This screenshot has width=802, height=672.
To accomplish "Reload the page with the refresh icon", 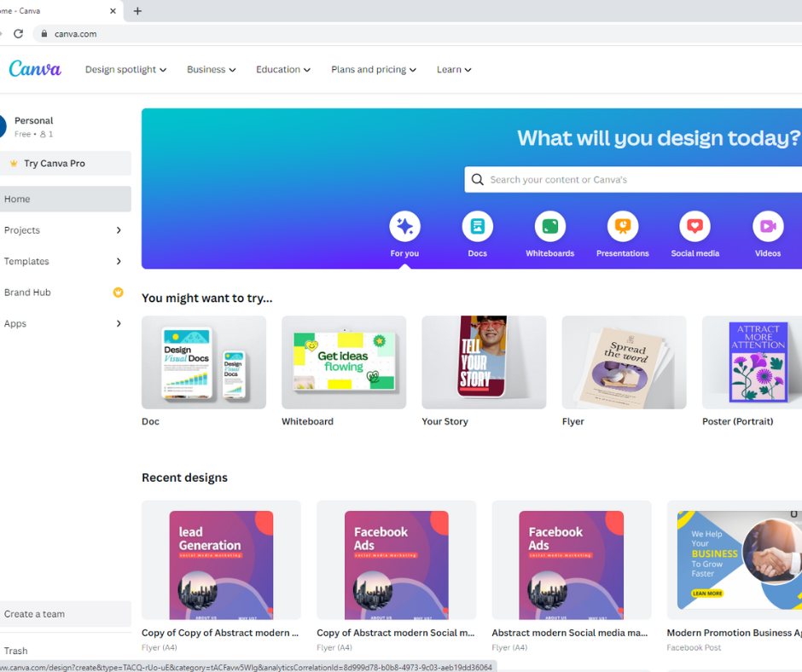I will click(19, 34).
